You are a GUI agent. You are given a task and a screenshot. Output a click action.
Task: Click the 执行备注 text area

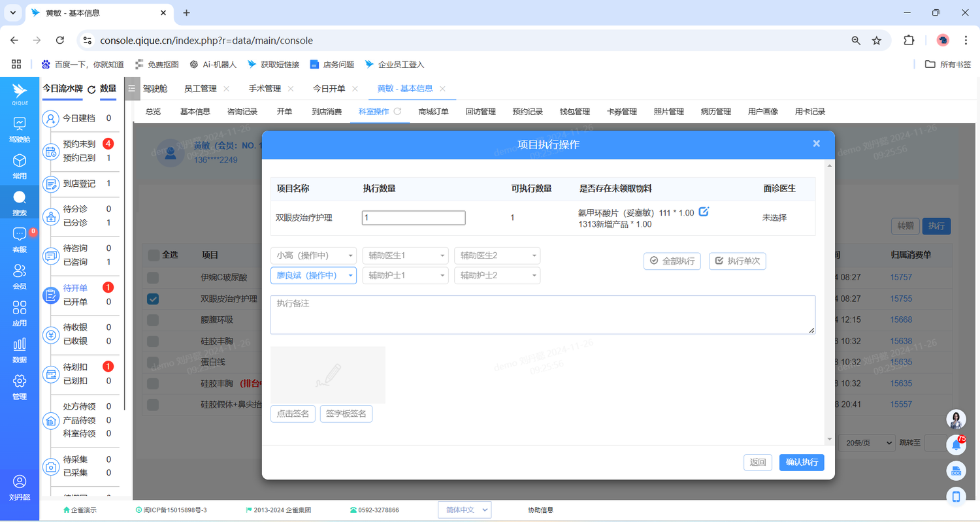(542, 315)
